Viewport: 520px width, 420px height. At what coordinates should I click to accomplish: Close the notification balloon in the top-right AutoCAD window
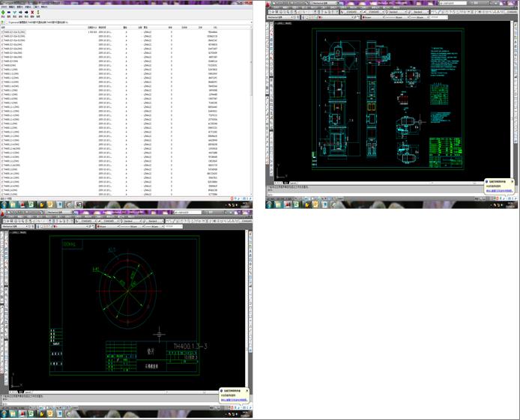pyautogui.click(x=513, y=181)
